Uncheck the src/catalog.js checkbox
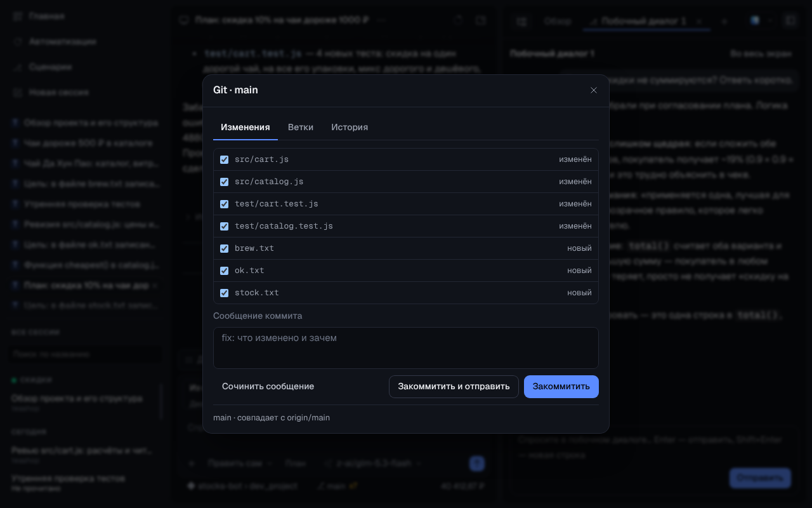 pyautogui.click(x=224, y=182)
